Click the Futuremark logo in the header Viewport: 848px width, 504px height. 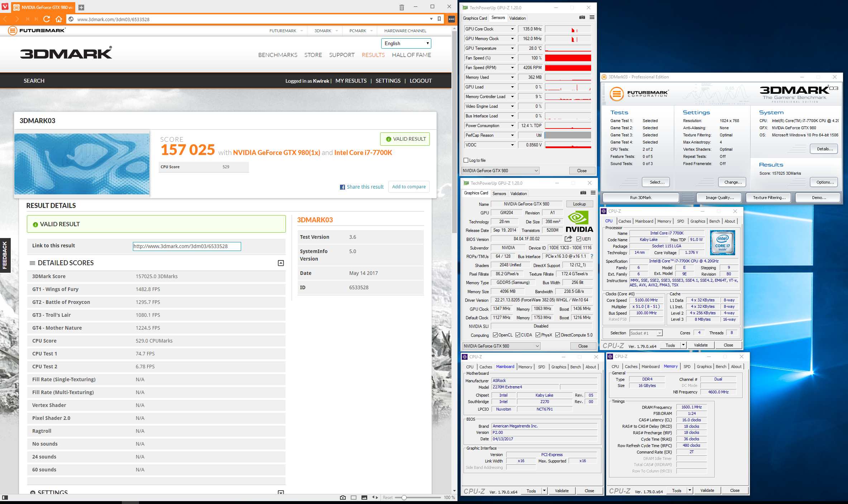(x=37, y=30)
